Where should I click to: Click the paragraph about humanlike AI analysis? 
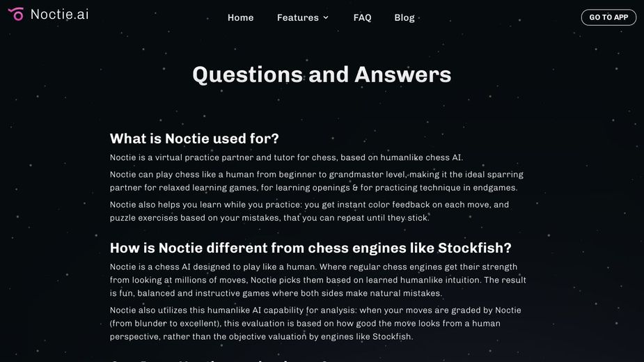tap(315, 323)
